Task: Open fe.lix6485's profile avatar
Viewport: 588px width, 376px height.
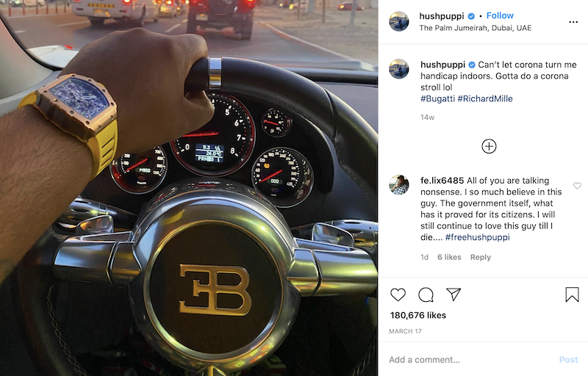Action: [x=399, y=185]
